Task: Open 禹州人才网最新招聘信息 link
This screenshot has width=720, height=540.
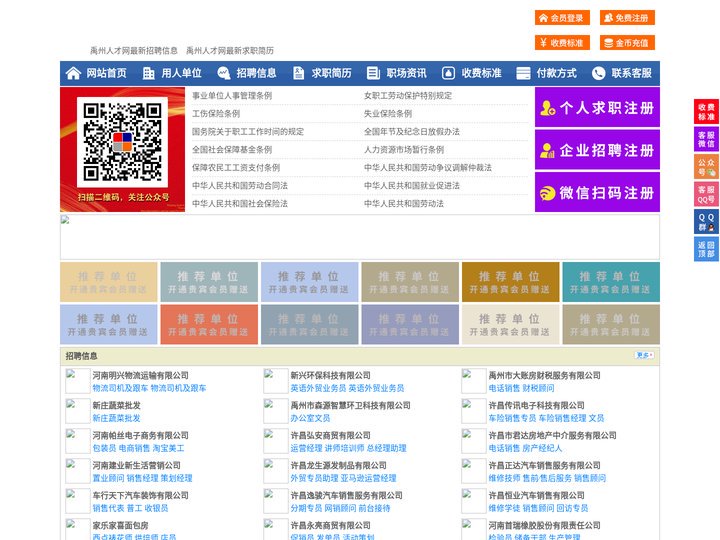Action: pyautogui.click(x=134, y=51)
